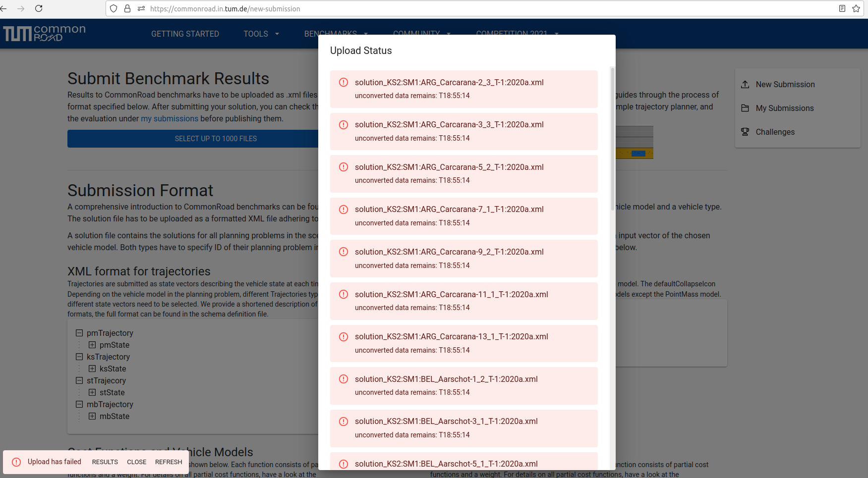This screenshot has height=478, width=868.
Task: Open the Tools dropdown menu
Action: (x=261, y=34)
